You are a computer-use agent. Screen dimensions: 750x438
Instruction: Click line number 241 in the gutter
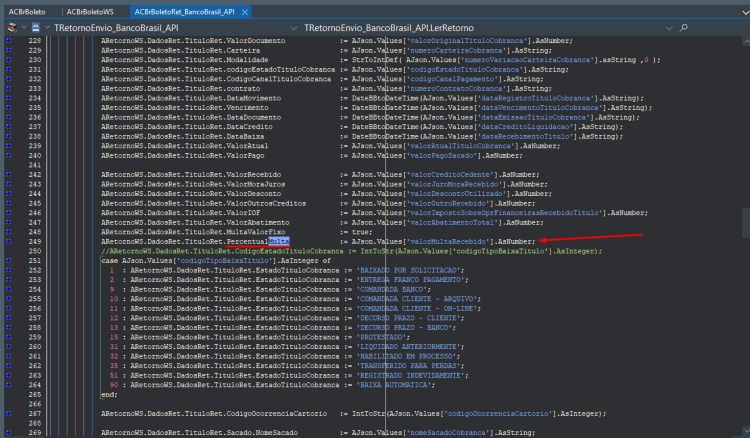pyautogui.click(x=35, y=165)
